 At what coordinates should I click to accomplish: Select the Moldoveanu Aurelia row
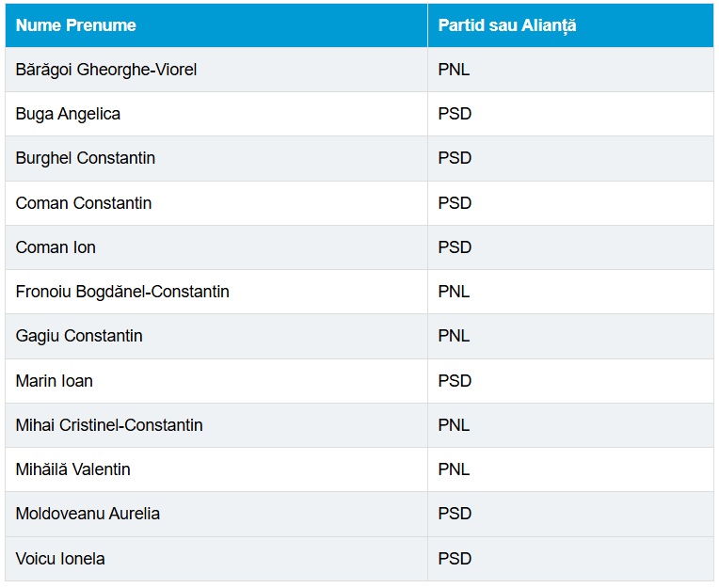click(88, 514)
